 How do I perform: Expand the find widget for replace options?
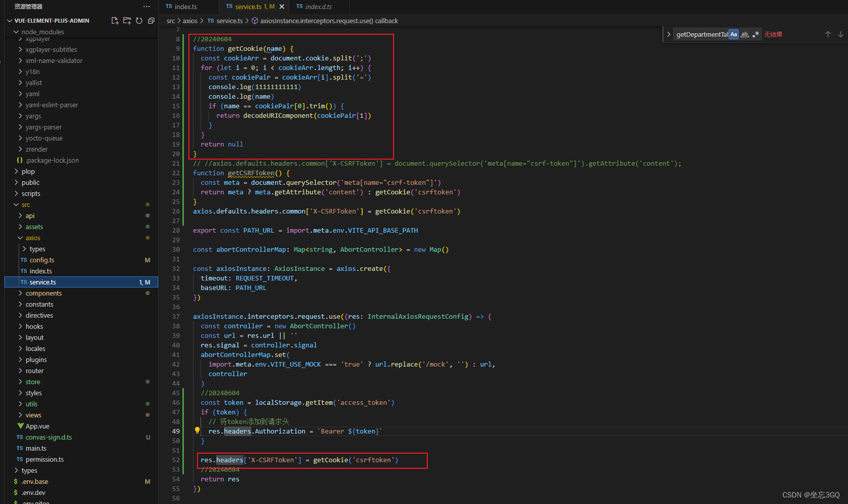[x=669, y=34]
